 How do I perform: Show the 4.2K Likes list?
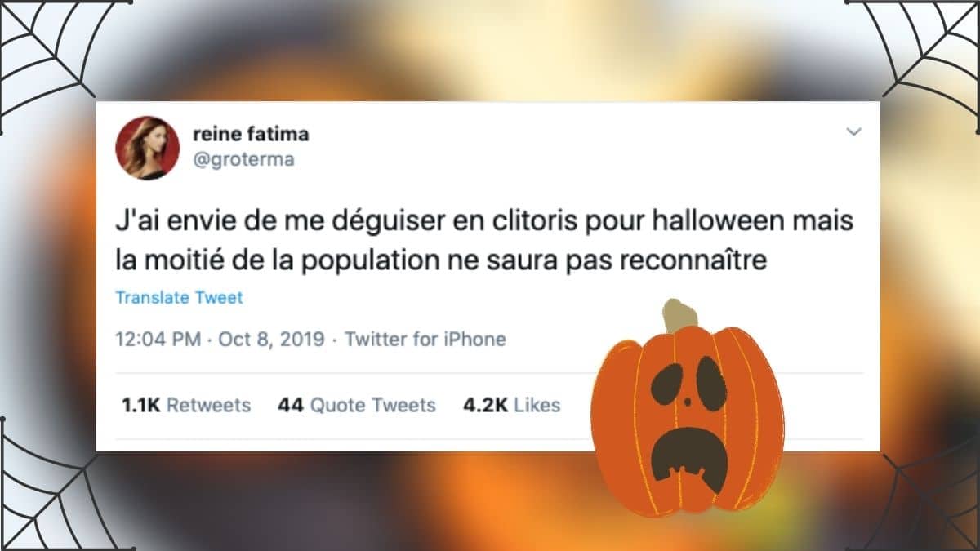pos(511,405)
